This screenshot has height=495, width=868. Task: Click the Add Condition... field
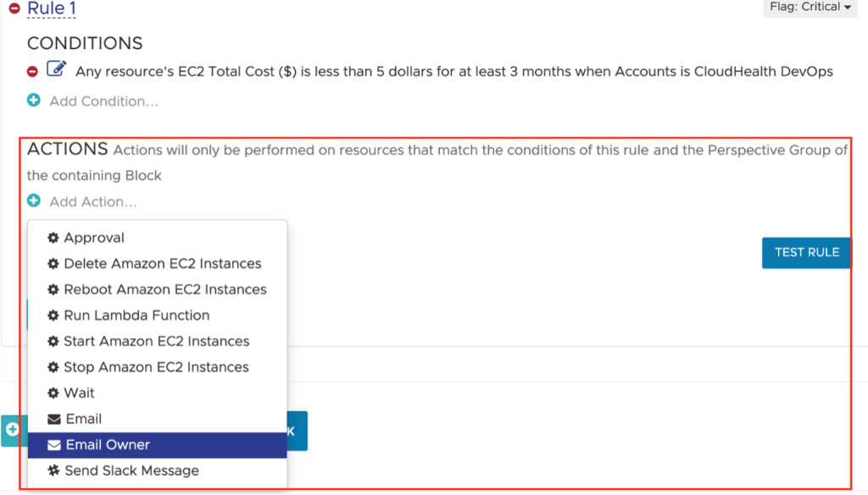[x=103, y=102]
